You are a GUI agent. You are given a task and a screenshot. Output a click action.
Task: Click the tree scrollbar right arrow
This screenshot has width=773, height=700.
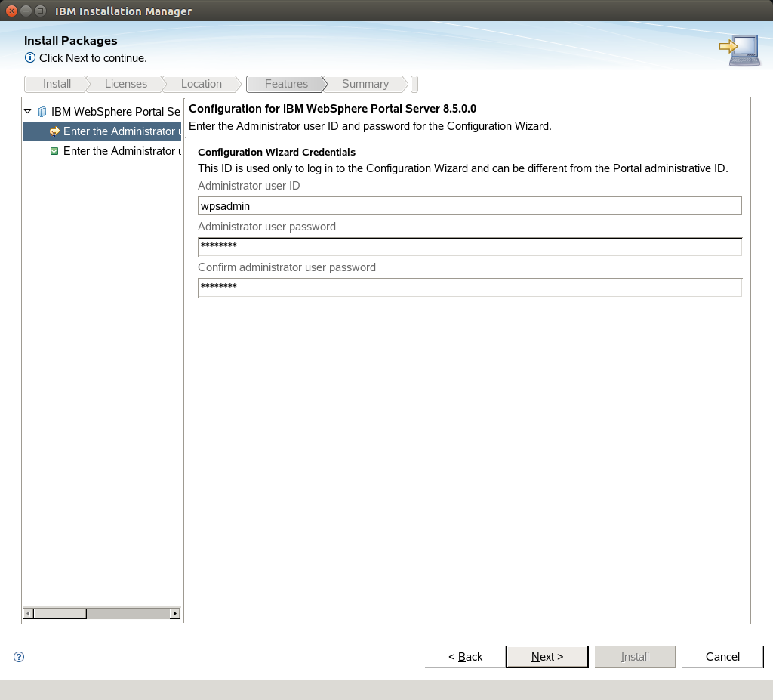[x=175, y=613]
